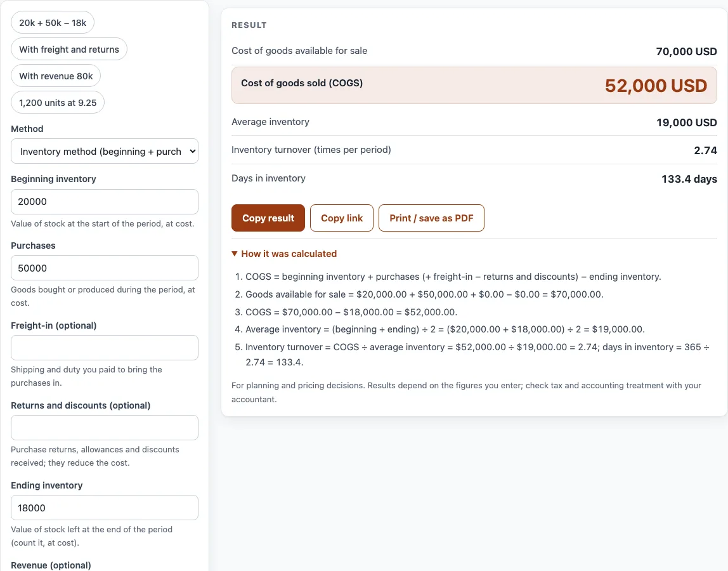Click the 'For planning and pricing decisions' disclaimer
Screen dimensions: 728x571
tap(466, 392)
